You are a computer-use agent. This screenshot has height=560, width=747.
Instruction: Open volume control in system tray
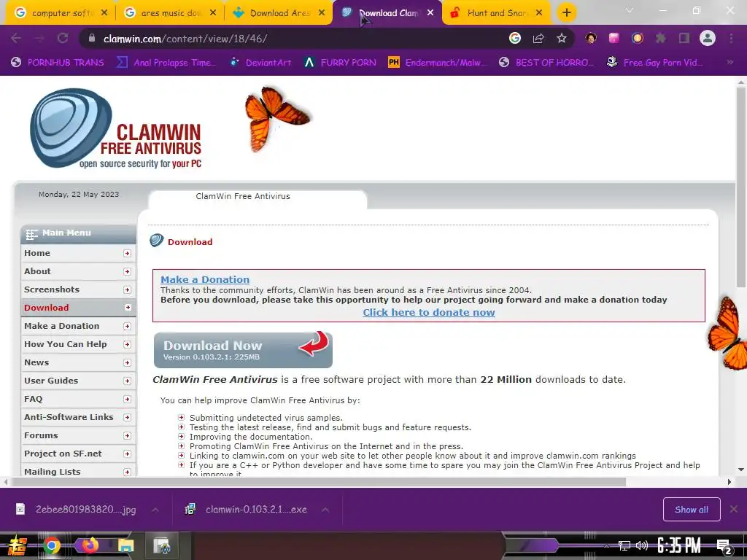642,545
